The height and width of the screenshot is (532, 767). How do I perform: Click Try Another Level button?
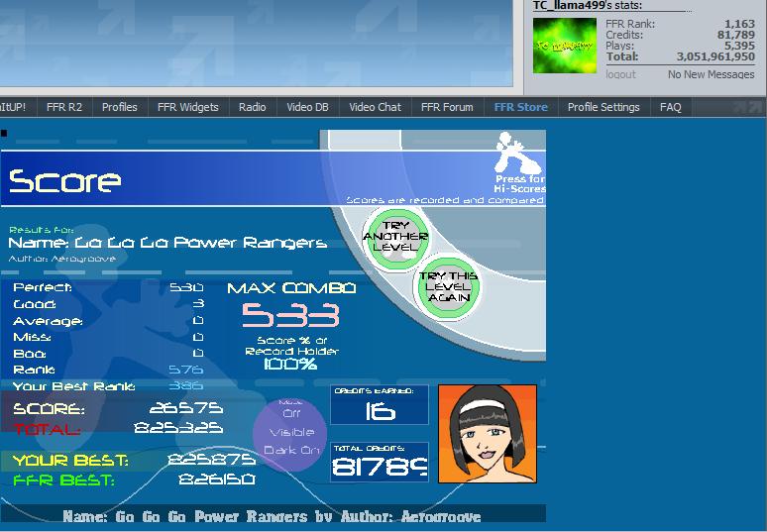tap(396, 237)
